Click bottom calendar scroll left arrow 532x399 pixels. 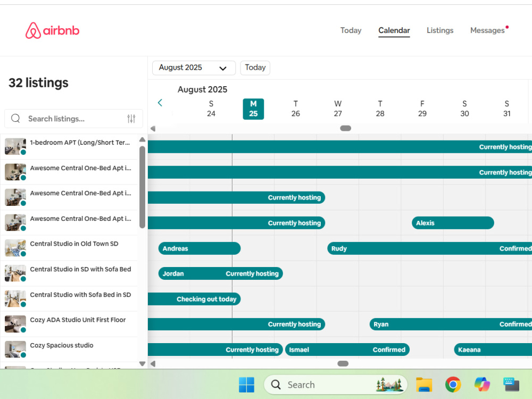(153, 364)
